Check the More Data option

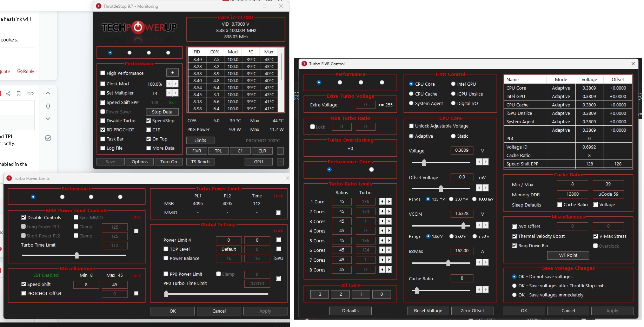148,148
